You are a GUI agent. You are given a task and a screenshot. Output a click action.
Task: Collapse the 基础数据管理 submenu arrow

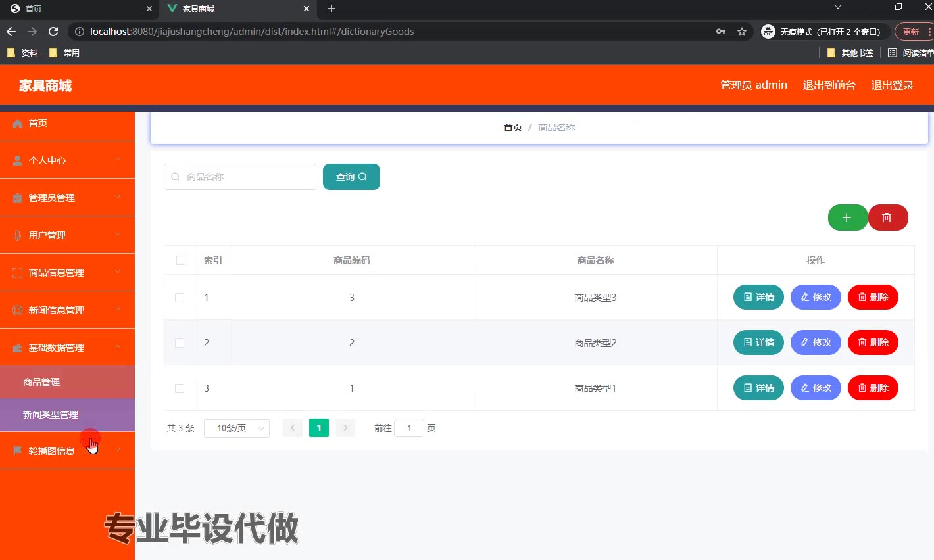coord(118,347)
